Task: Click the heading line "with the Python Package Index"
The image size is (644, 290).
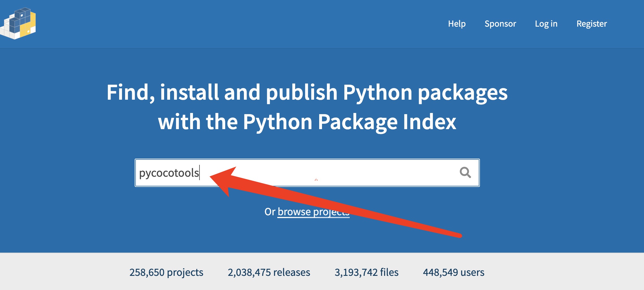Action: [307, 122]
